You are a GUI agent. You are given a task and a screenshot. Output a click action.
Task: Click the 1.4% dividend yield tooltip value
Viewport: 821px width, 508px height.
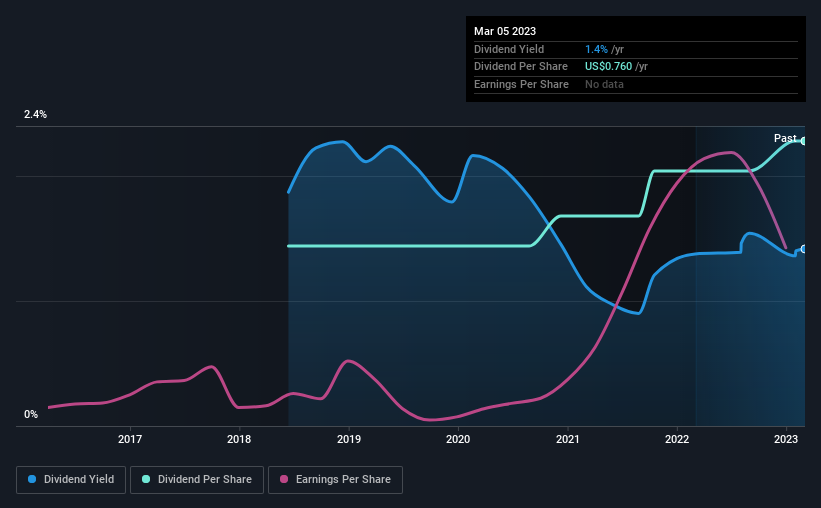click(x=596, y=49)
